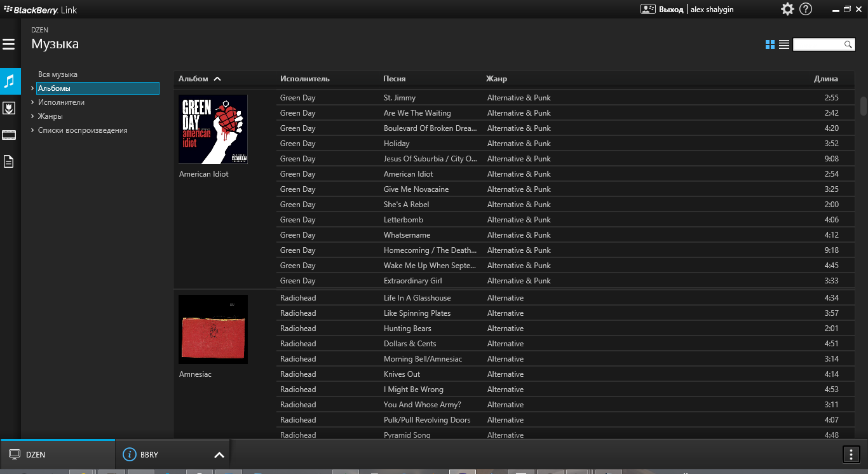Viewport: 868px width, 474px height.
Task: Open Списки воспроизведения in the sidebar
Action: pyautogui.click(x=83, y=130)
